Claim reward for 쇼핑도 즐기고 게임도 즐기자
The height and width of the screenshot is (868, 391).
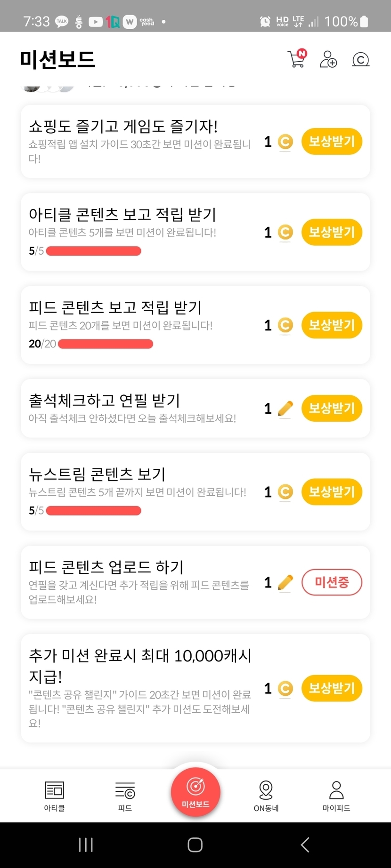[x=332, y=141]
